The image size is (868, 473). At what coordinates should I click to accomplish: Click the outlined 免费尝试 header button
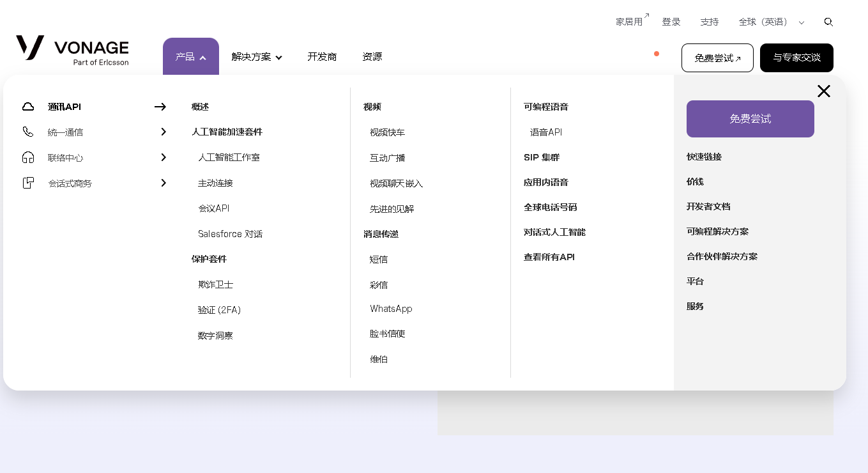coord(717,58)
